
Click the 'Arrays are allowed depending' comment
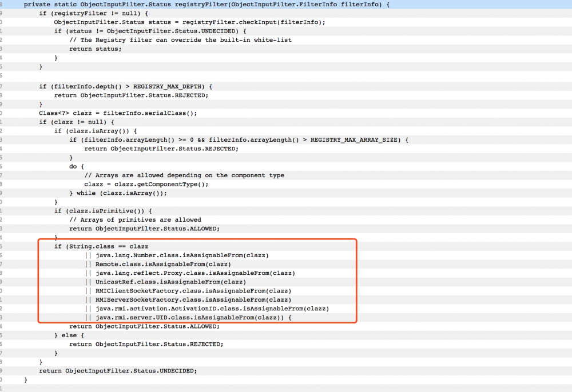pyautogui.click(x=184, y=175)
